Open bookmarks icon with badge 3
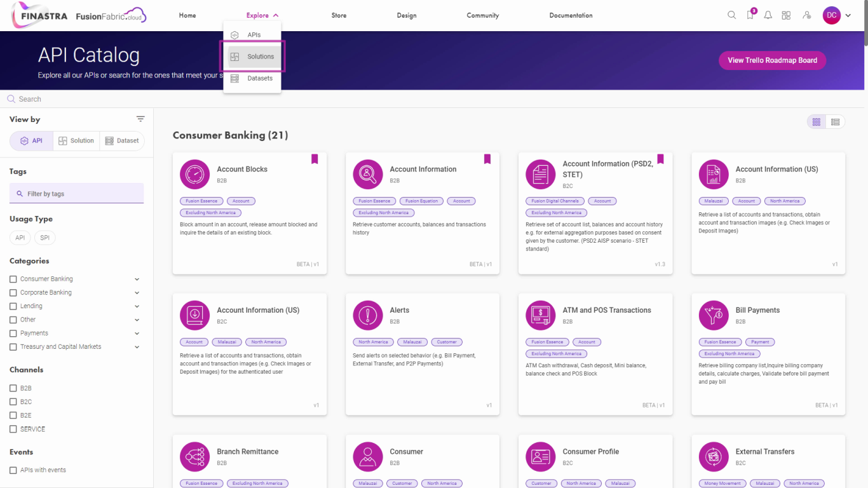The image size is (868, 488). (750, 15)
